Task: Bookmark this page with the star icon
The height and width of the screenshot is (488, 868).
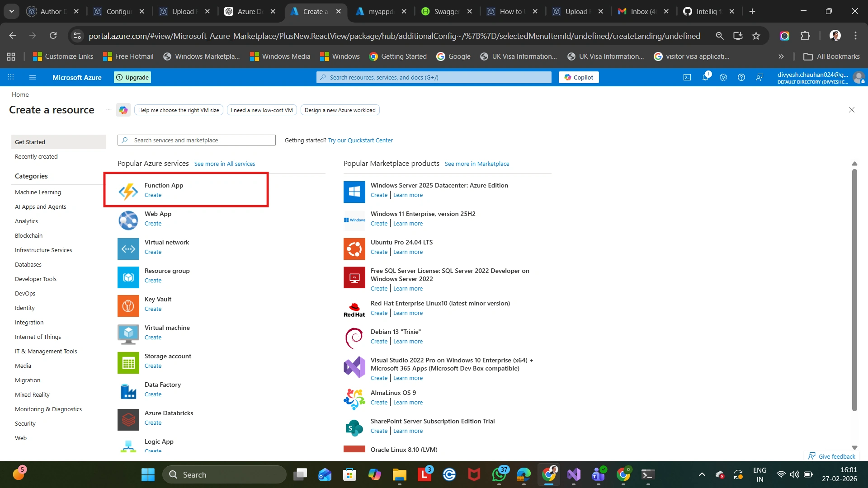Action: click(756, 36)
